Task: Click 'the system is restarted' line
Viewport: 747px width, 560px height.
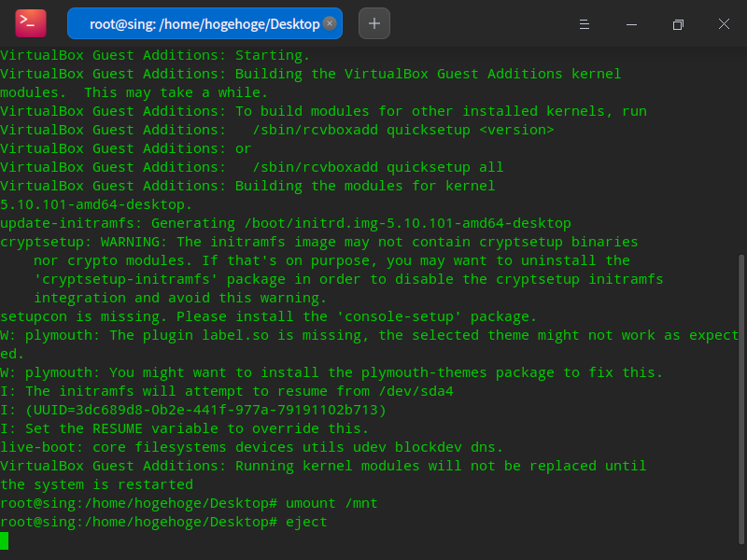Action: (x=97, y=484)
